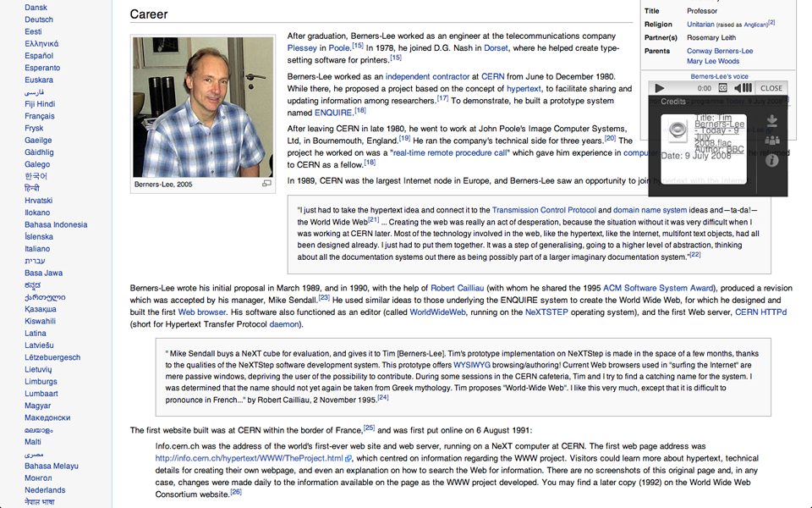Open the credits people icon in overlay
This screenshot has width=812, height=508.
pos(771,141)
